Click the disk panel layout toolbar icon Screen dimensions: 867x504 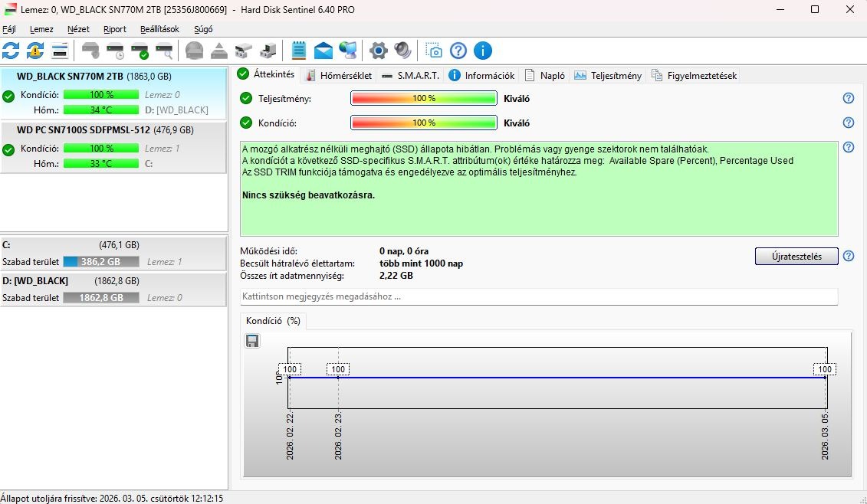pyautogui.click(x=60, y=51)
